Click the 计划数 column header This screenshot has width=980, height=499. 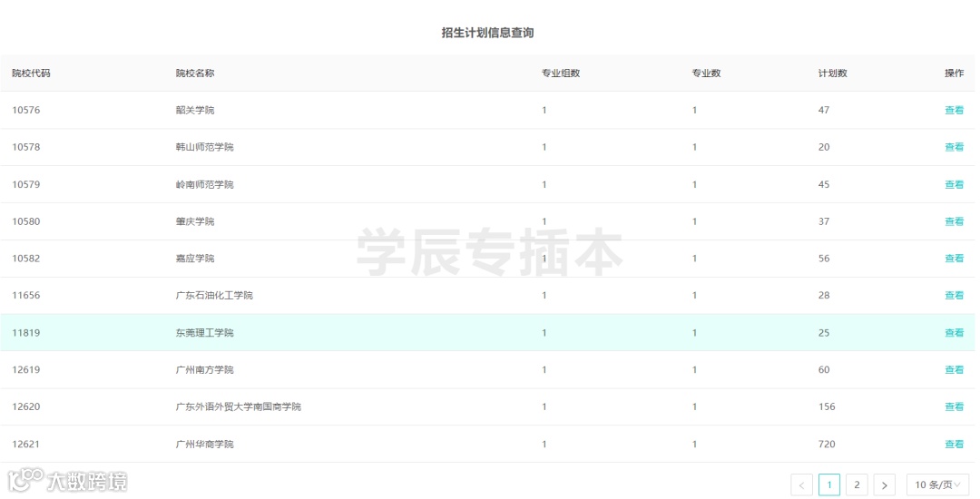click(832, 73)
